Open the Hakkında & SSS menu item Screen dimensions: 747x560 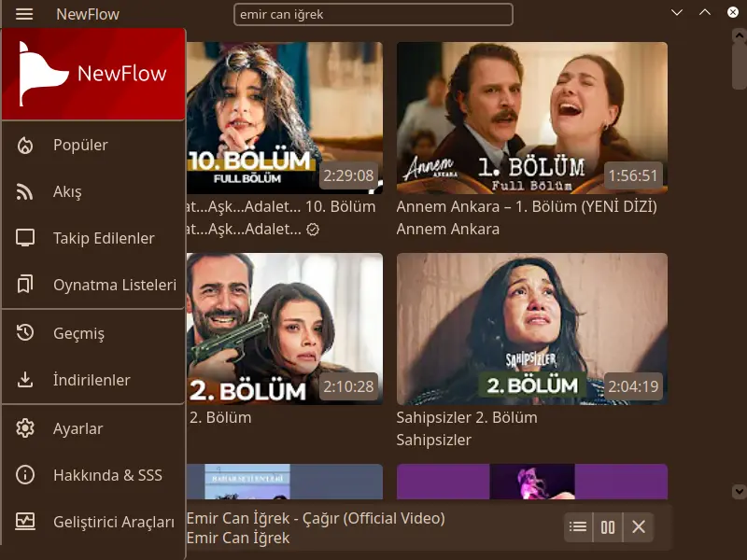click(107, 475)
